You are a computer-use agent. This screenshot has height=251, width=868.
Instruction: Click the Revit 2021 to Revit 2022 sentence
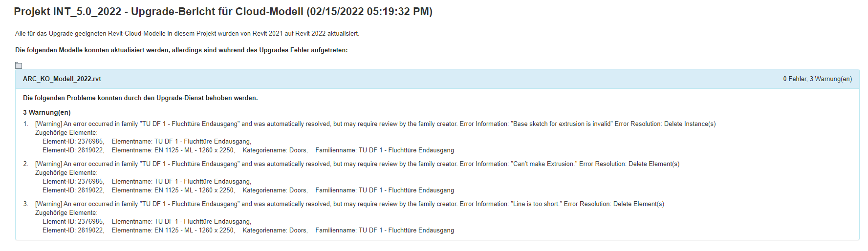187,34
